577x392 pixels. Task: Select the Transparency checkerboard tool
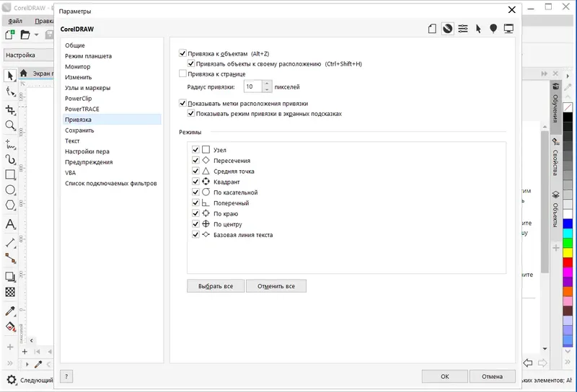point(10,292)
